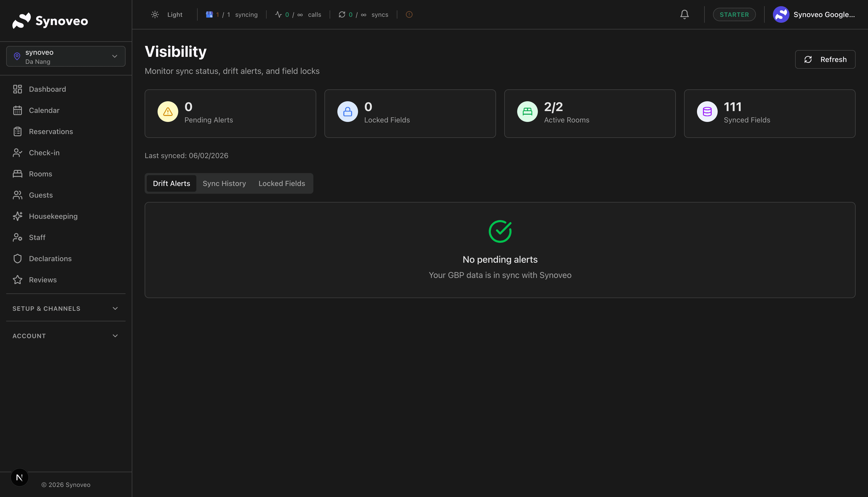Switch to the Locked Fields tab
The height and width of the screenshot is (497, 868).
pos(282,183)
